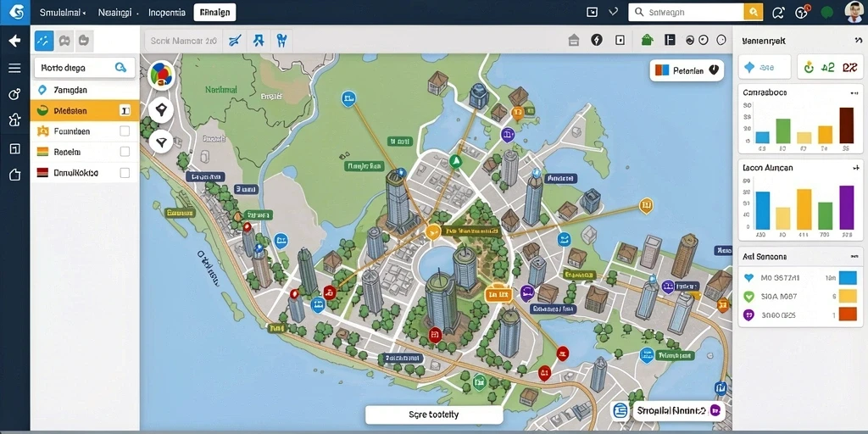Screen dimensions: 868x434
Task: Click the yellow search button in header
Action: tap(753, 12)
